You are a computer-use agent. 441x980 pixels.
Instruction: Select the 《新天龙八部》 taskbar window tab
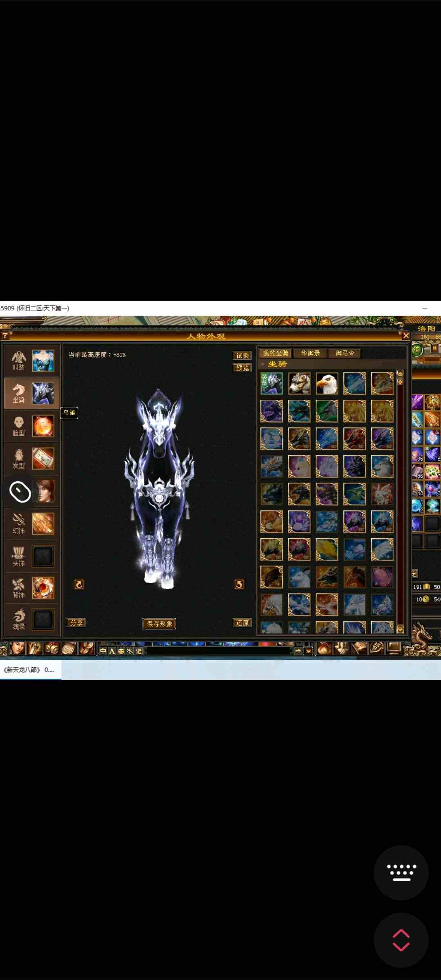tap(31, 670)
